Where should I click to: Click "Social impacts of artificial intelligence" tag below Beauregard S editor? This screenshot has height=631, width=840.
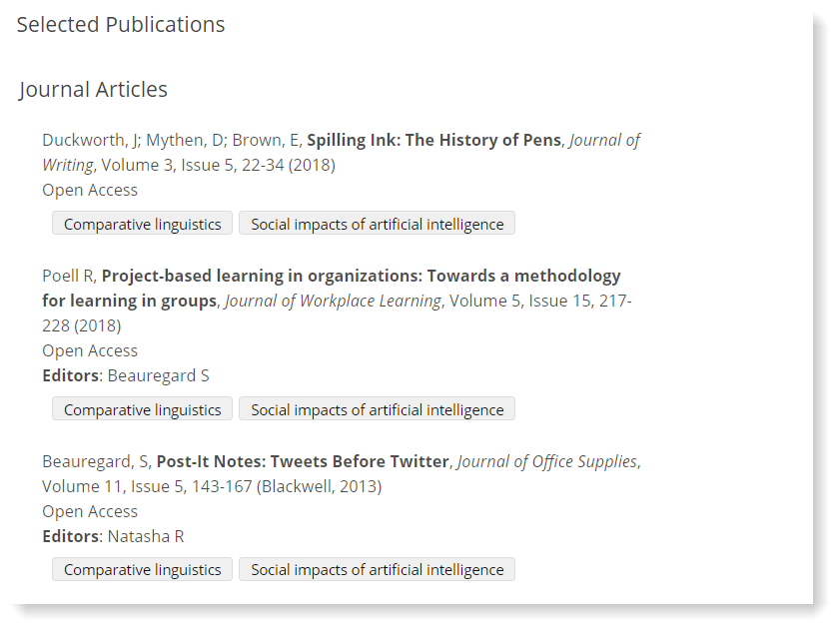click(377, 409)
